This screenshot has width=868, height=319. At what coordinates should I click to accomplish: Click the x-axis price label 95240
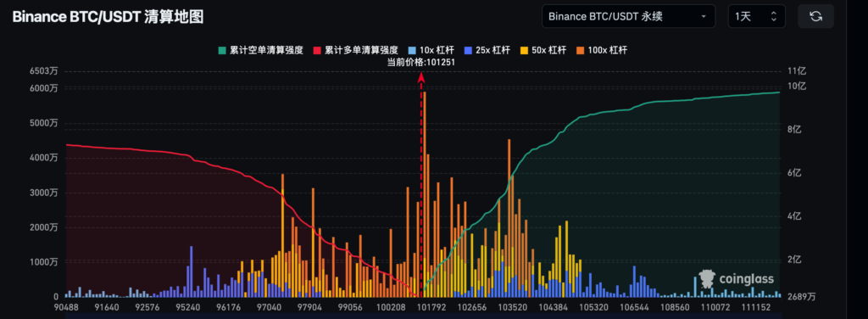coord(187,307)
